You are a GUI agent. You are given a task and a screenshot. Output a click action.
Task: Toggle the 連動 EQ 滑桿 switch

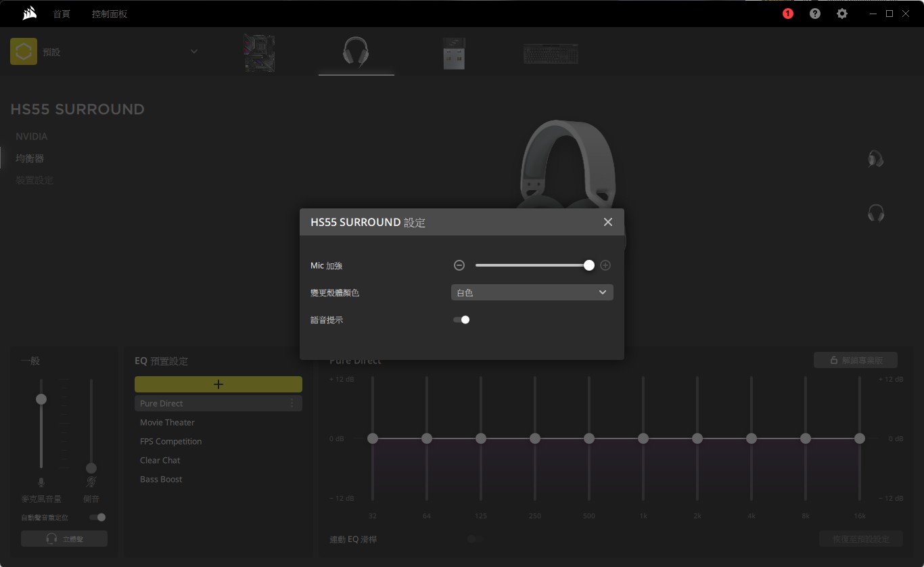point(475,539)
